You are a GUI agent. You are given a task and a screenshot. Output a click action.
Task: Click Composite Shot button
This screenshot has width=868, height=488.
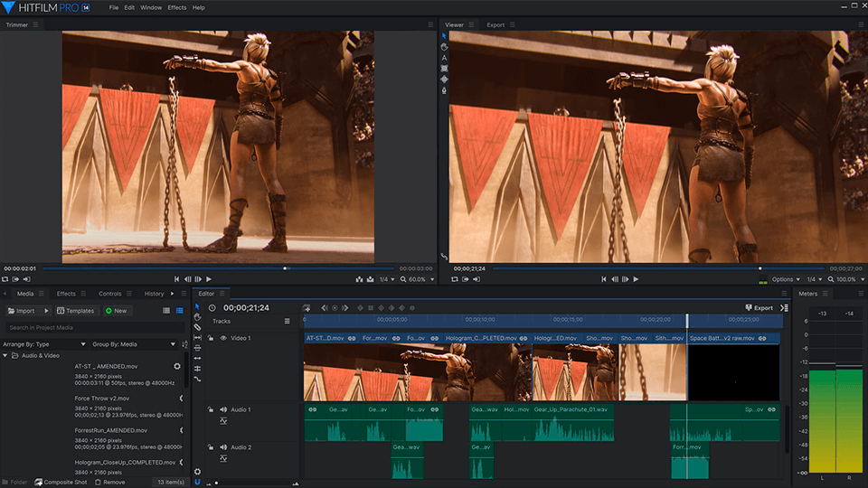[x=61, y=482]
